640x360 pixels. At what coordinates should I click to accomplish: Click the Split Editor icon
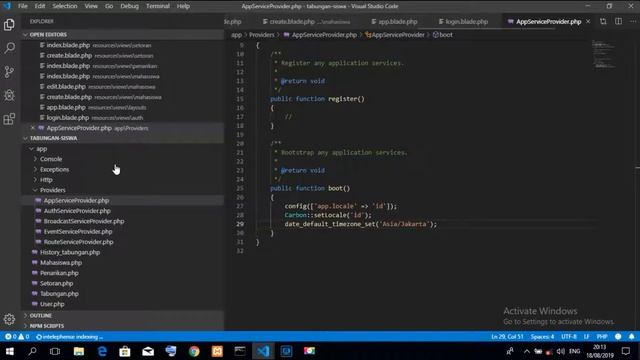click(x=618, y=21)
